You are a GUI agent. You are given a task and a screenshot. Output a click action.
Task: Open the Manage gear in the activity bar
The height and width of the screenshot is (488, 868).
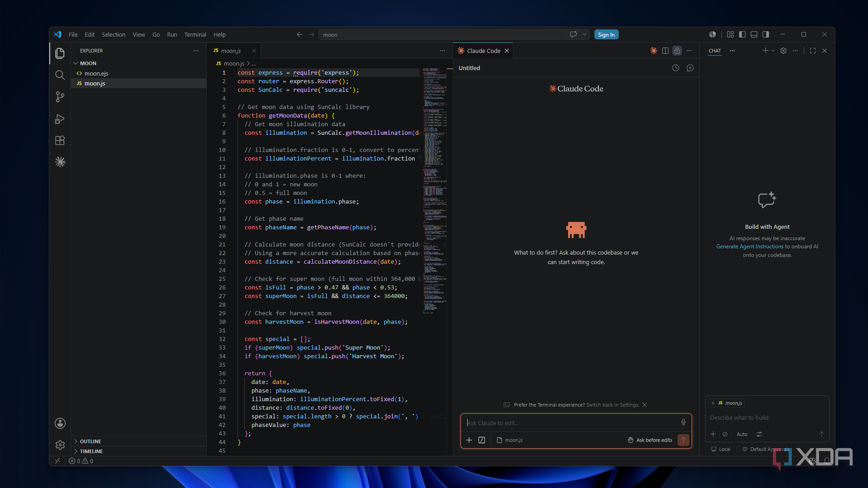pyautogui.click(x=60, y=445)
